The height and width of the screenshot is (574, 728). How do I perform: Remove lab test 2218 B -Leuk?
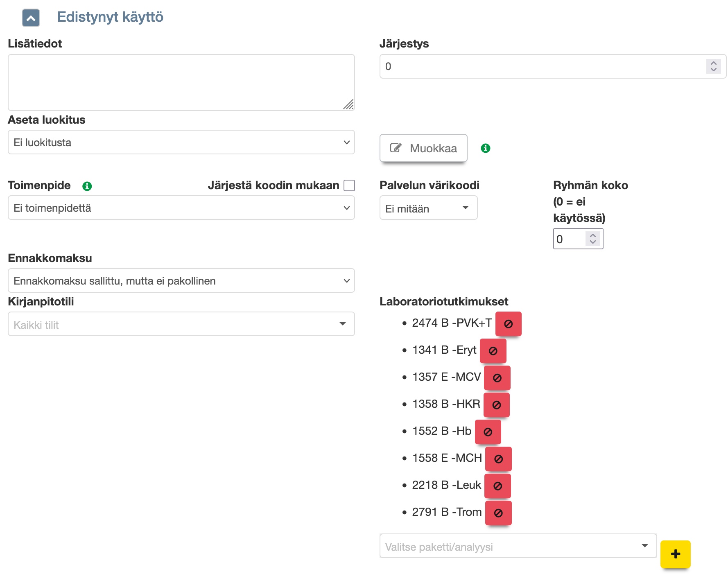(x=497, y=486)
